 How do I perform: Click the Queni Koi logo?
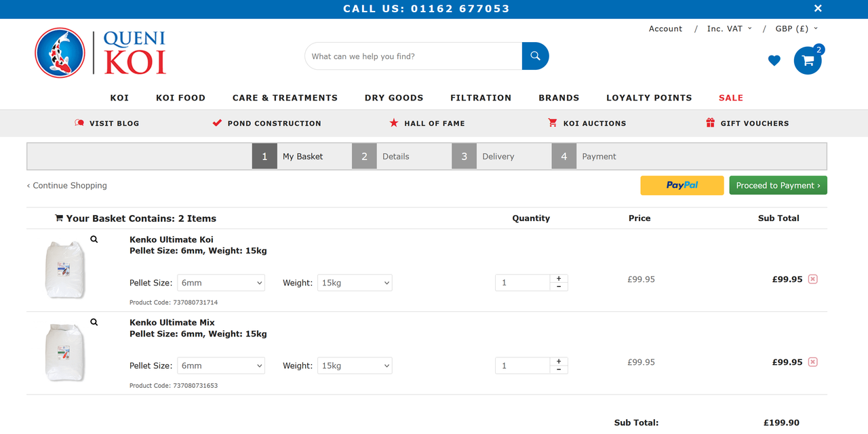coord(101,52)
